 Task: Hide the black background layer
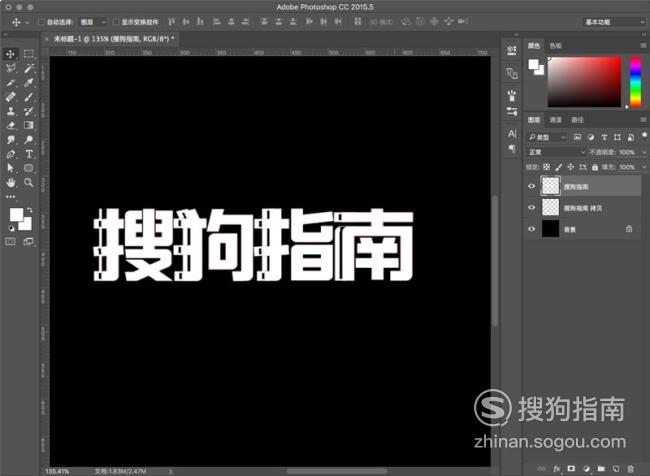(531, 228)
